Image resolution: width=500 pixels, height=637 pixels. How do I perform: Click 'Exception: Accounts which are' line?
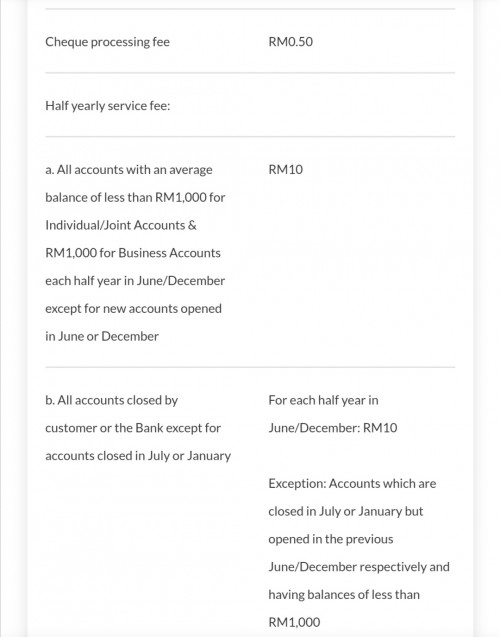coord(352,484)
